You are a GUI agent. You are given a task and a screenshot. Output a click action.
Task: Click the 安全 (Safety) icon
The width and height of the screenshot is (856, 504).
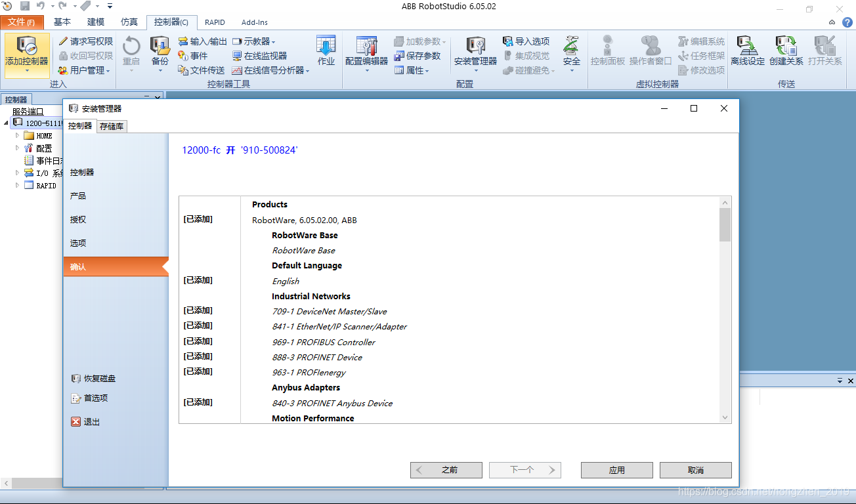571,46
